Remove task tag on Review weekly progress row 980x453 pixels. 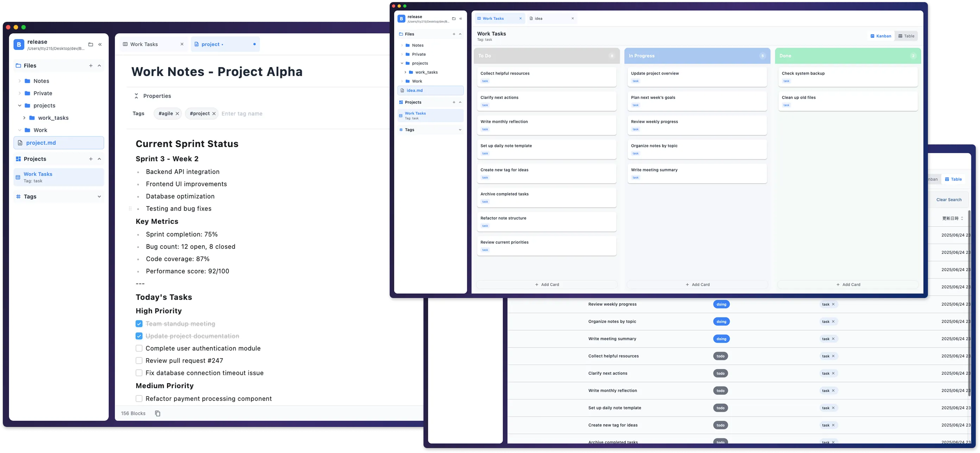[833, 304]
